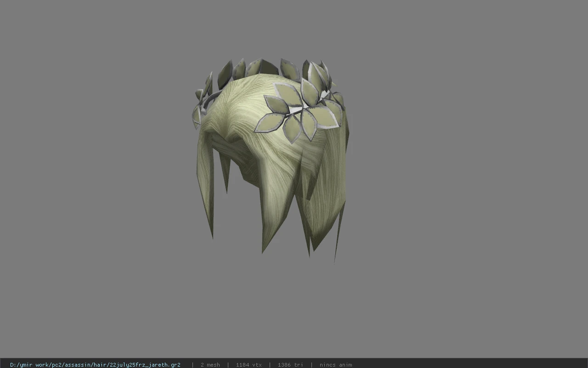
Task: Click the file path 22july25frz_jareth.gr2
Action: tap(95, 365)
